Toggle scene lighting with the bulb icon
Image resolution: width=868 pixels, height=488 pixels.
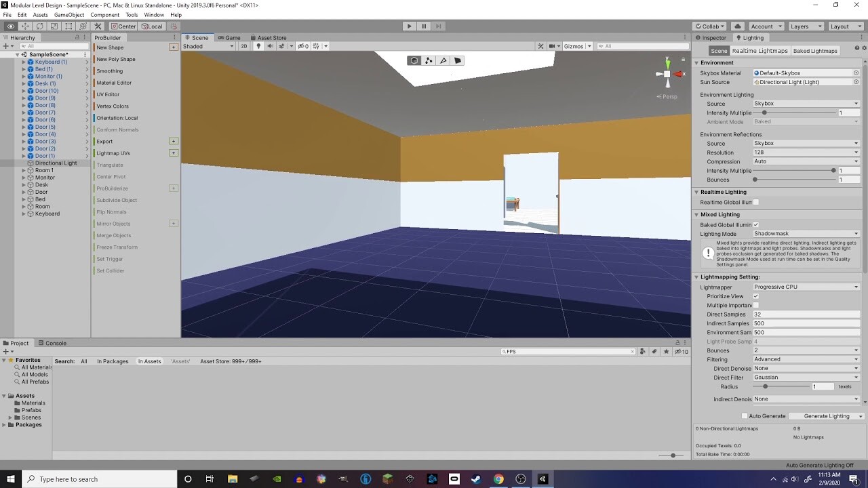coord(258,46)
